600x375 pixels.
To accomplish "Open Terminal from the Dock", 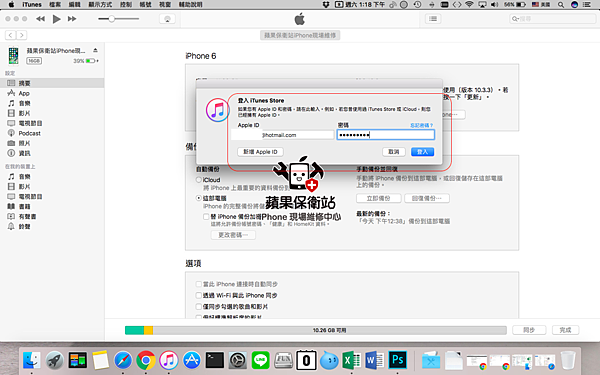I will 215,360.
